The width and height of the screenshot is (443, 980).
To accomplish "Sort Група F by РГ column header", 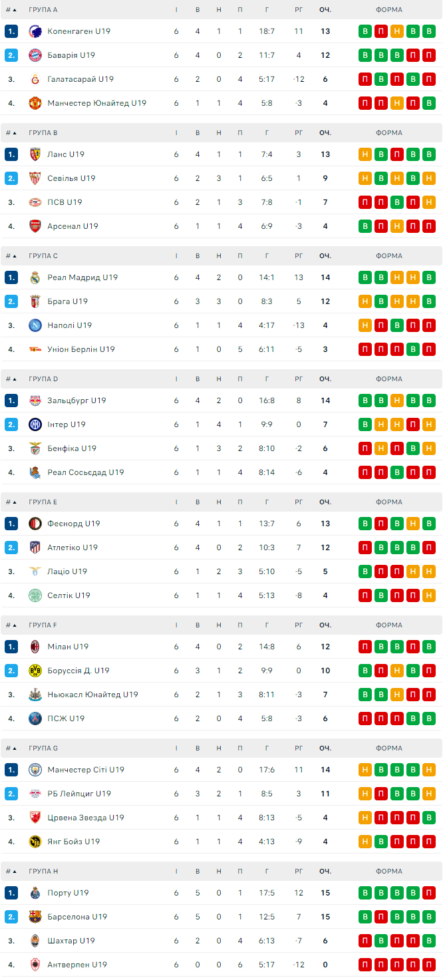I will pyautogui.click(x=299, y=625).
